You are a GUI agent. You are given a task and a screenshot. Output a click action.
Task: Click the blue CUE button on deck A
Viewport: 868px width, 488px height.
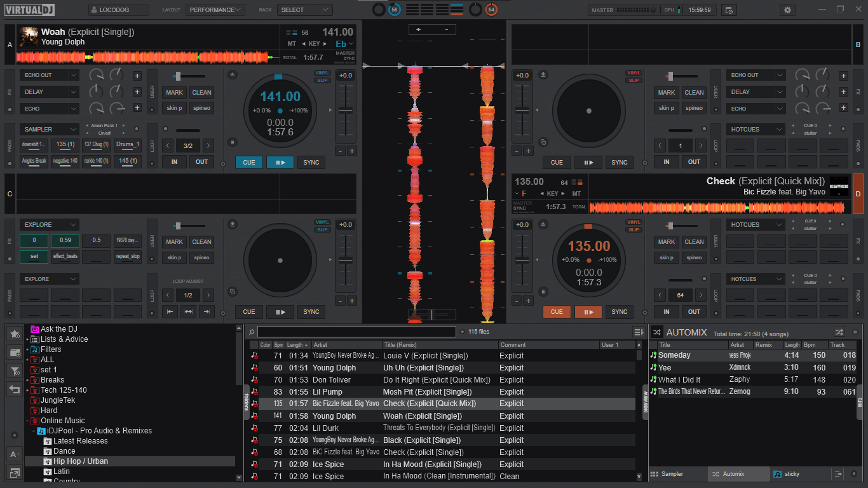[x=249, y=162]
